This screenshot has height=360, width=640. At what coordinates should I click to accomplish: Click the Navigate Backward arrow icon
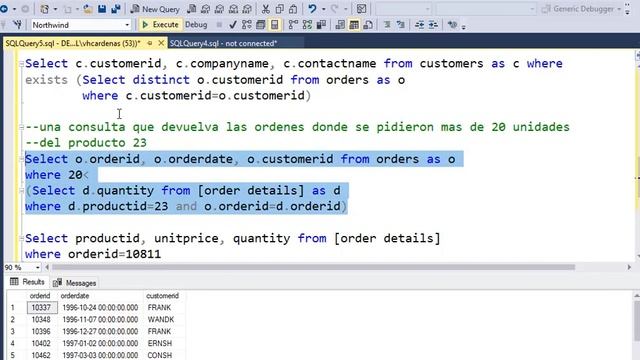tap(4, 9)
